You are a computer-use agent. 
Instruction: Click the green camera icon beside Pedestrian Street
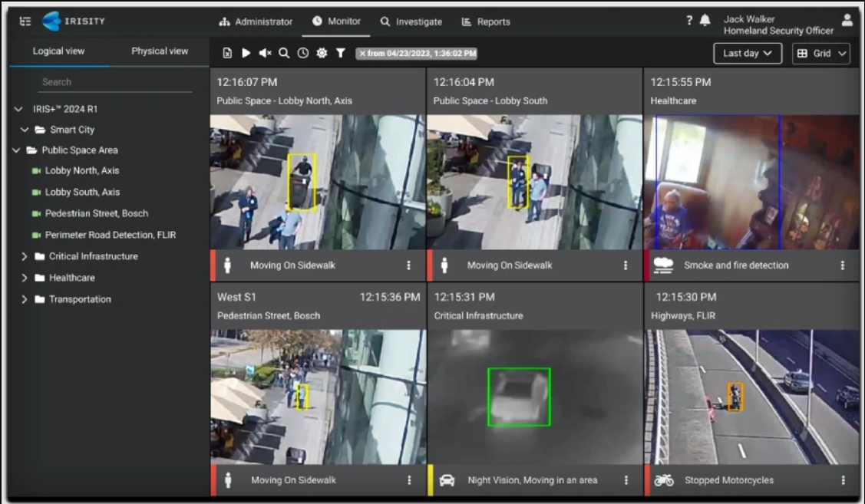coord(36,213)
